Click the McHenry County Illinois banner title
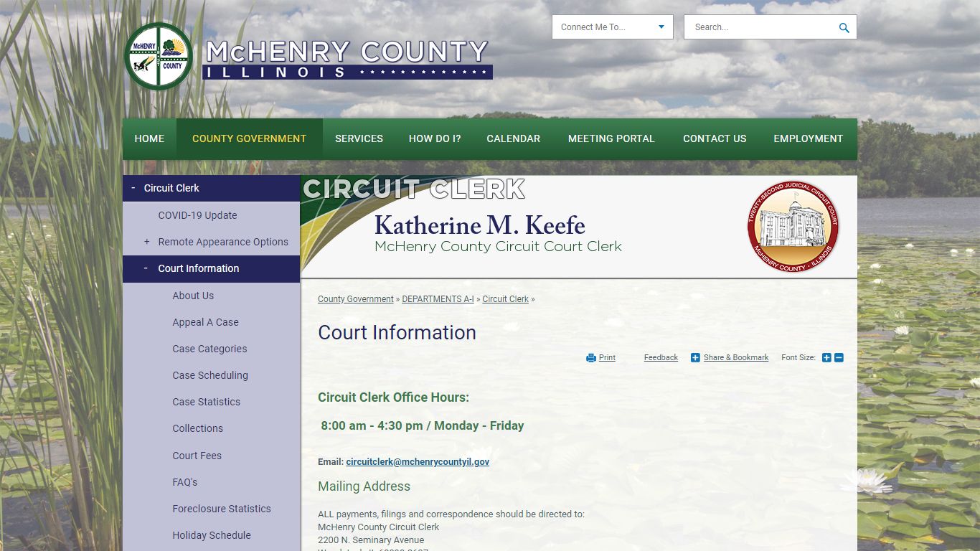 pyautogui.click(x=347, y=59)
